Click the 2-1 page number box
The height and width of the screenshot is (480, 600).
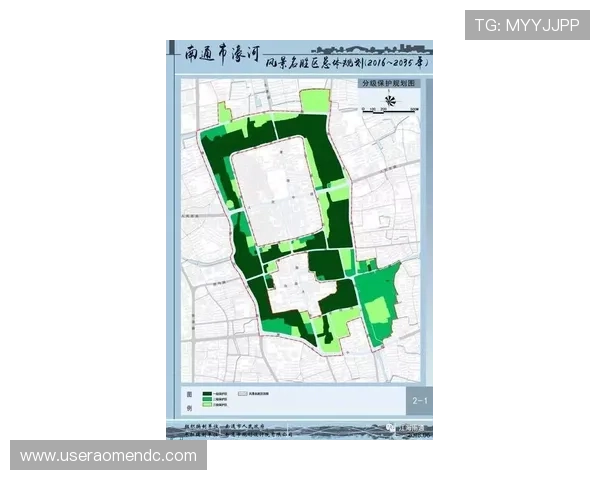(420, 401)
